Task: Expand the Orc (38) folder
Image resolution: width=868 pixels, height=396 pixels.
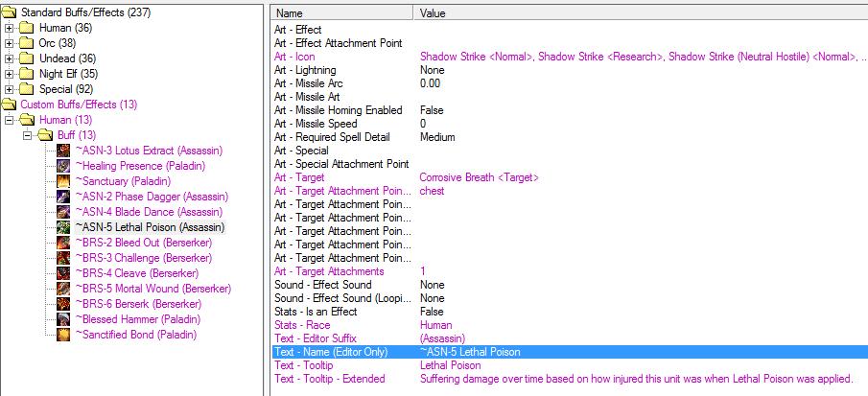Action: point(9,43)
